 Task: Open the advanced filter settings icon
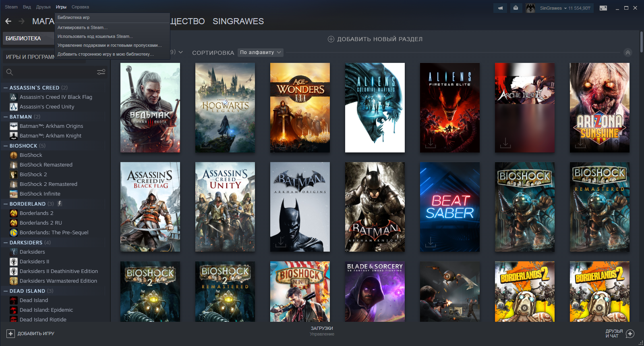(x=101, y=72)
